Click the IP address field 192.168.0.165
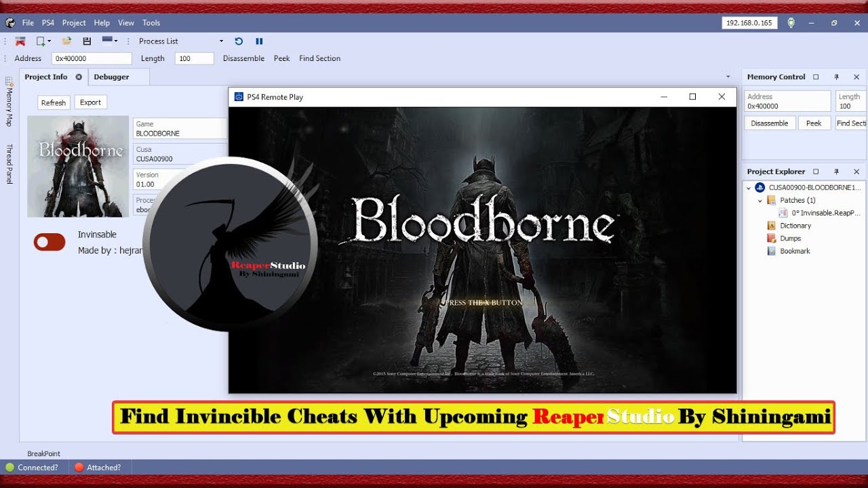 click(749, 23)
